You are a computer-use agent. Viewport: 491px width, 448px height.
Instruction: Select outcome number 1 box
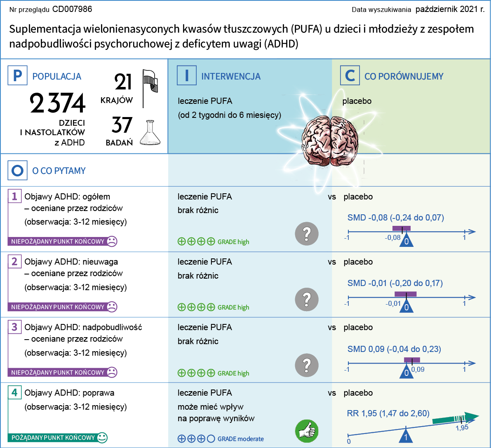point(14,196)
